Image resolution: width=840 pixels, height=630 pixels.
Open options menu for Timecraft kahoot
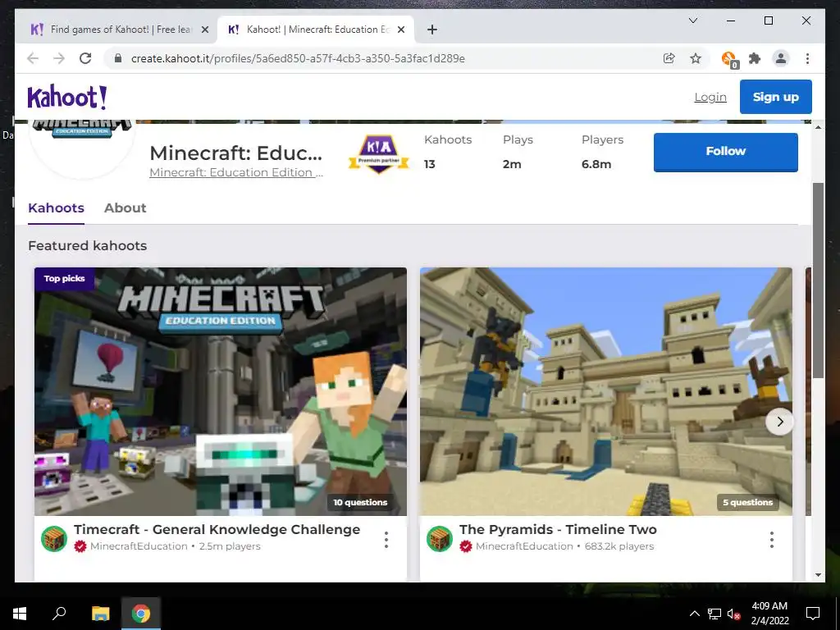click(386, 540)
